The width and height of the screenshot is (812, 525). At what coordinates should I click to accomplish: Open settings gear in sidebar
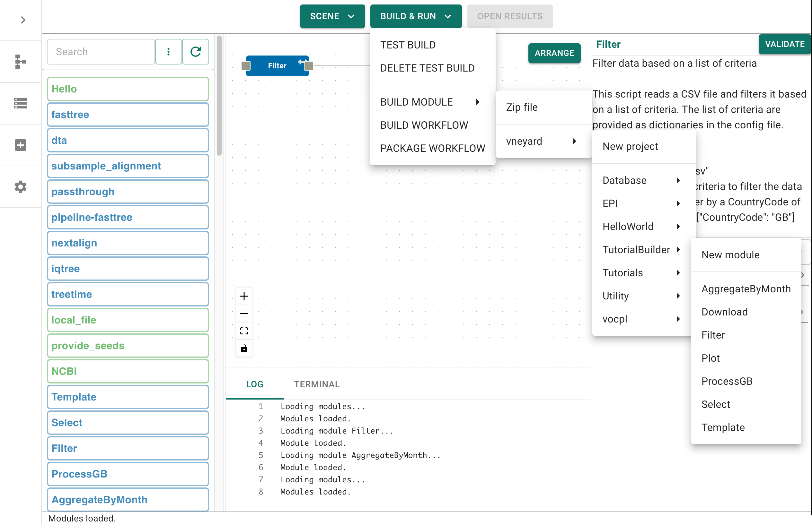21,186
